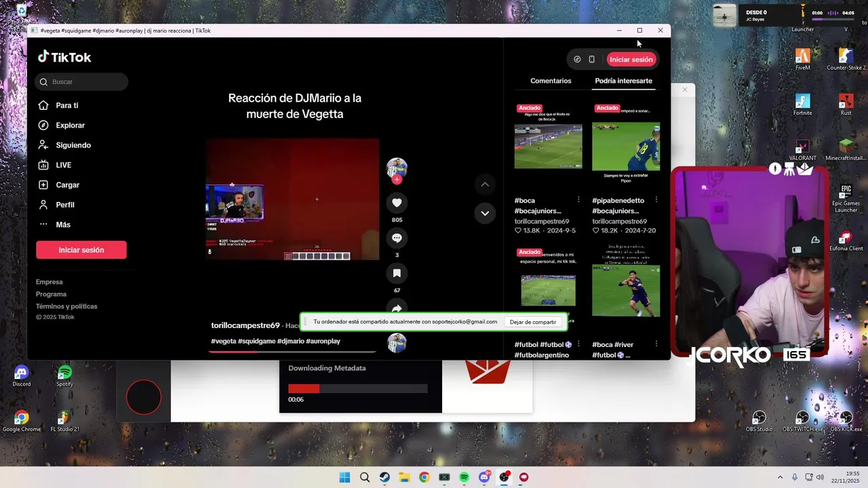Open FL Studio 21 desktop shortcut
868x488 pixels.
tap(64, 422)
